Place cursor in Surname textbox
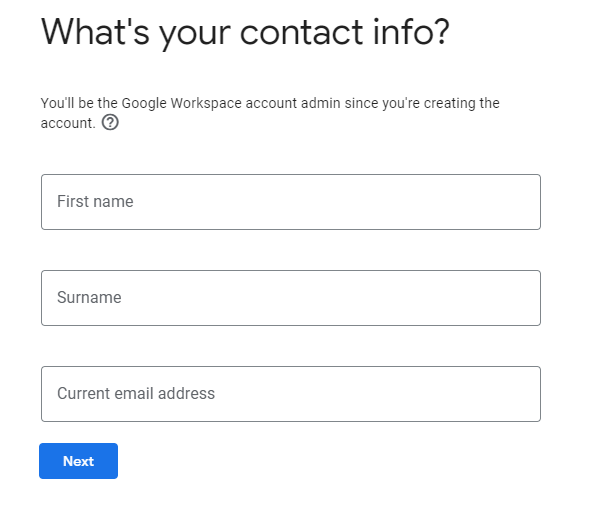This screenshot has width=609, height=517. [x=291, y=298]
